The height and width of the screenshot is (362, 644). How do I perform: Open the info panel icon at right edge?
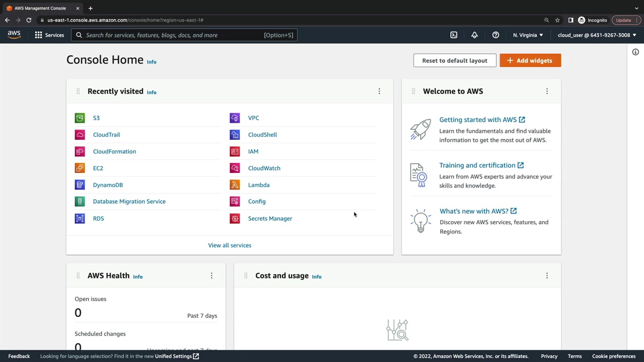[x=635, y=52]
